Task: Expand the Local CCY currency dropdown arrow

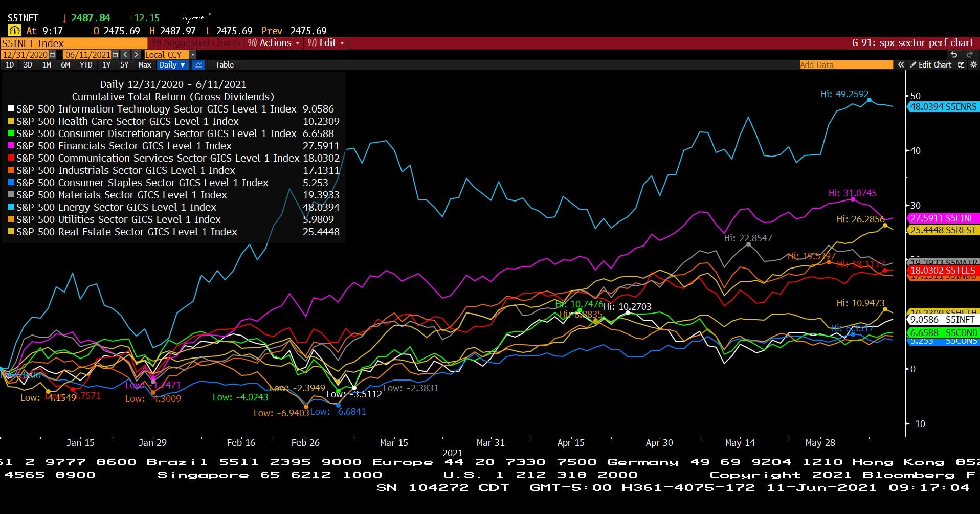Action: click(192, 55)
